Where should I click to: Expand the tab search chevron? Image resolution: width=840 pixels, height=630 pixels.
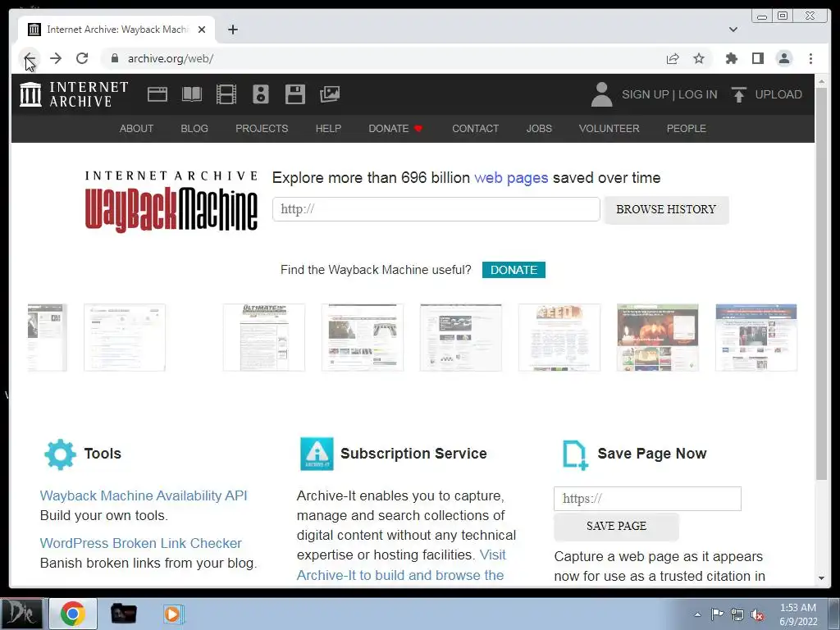(x=733, y=30)
